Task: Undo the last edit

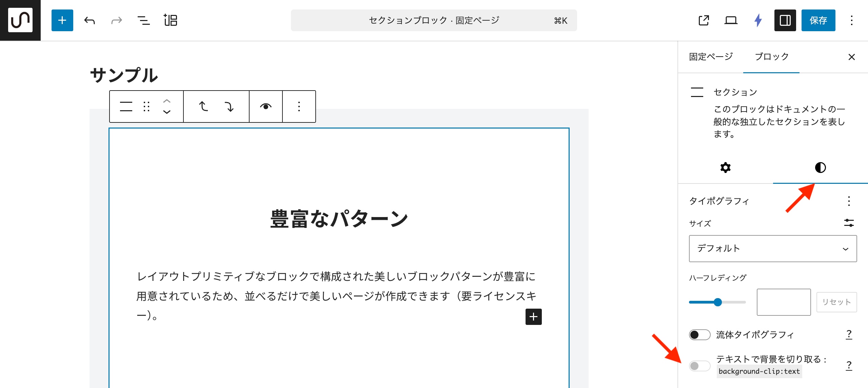Action: tap(90, 20)
